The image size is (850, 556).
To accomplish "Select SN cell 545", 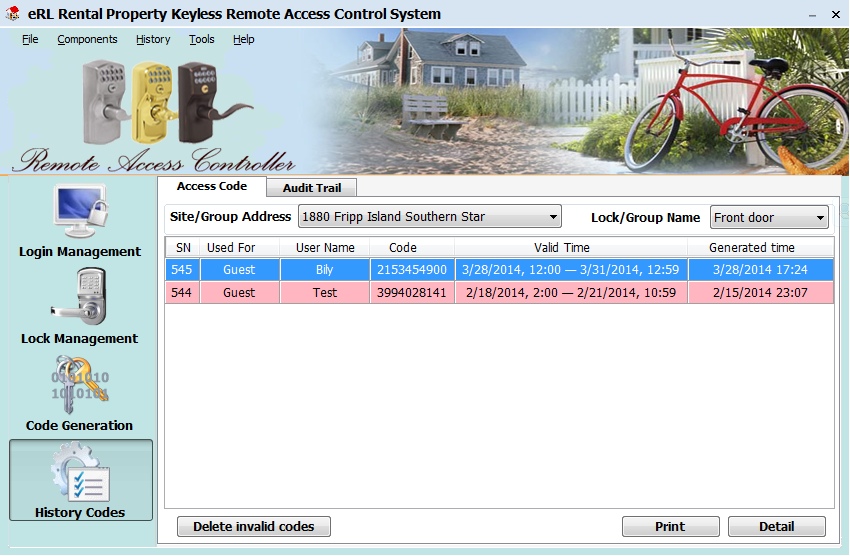I will pos(182,270).
